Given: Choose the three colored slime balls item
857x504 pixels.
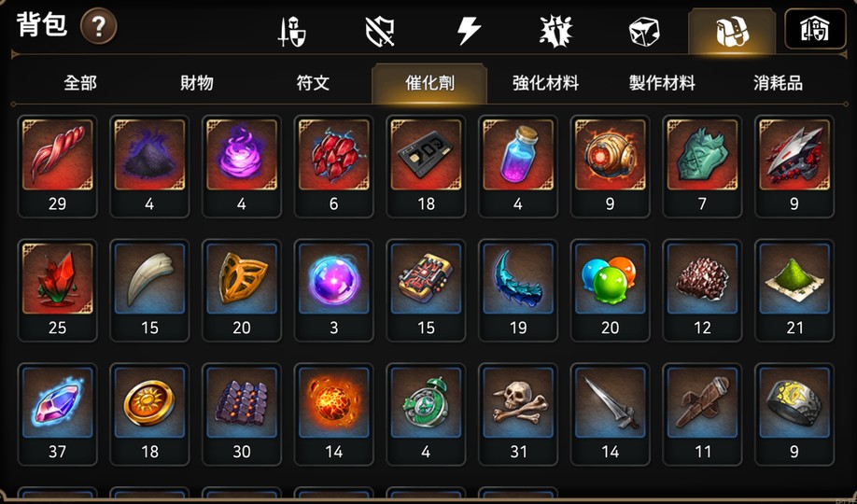Looking at the screenshot, I should (x=610, y=290).
